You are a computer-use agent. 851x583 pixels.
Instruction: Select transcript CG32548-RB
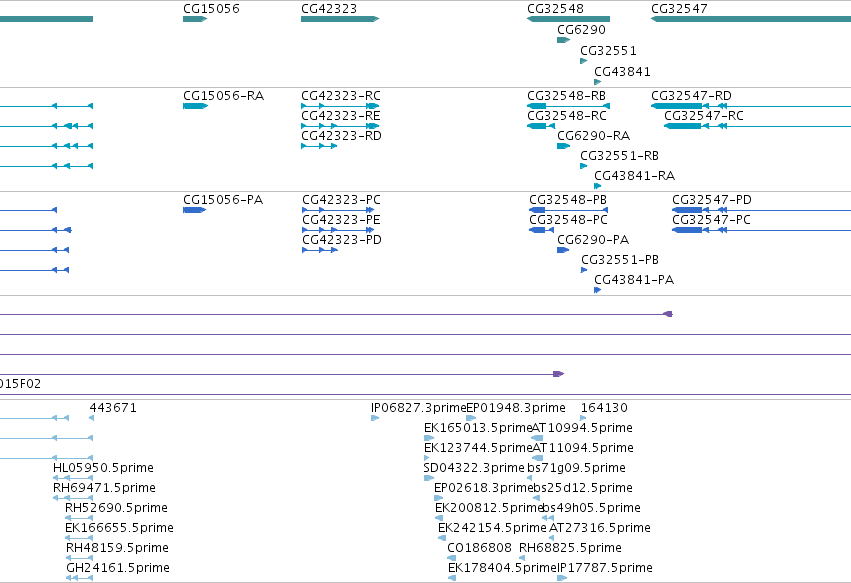click(568, 106)
